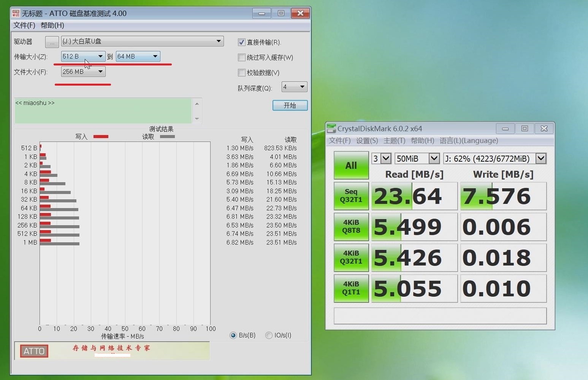Screen dimensions: 588x380
Task: Click the drive browse button with ellipsis
Action: [x=52, y=41]
